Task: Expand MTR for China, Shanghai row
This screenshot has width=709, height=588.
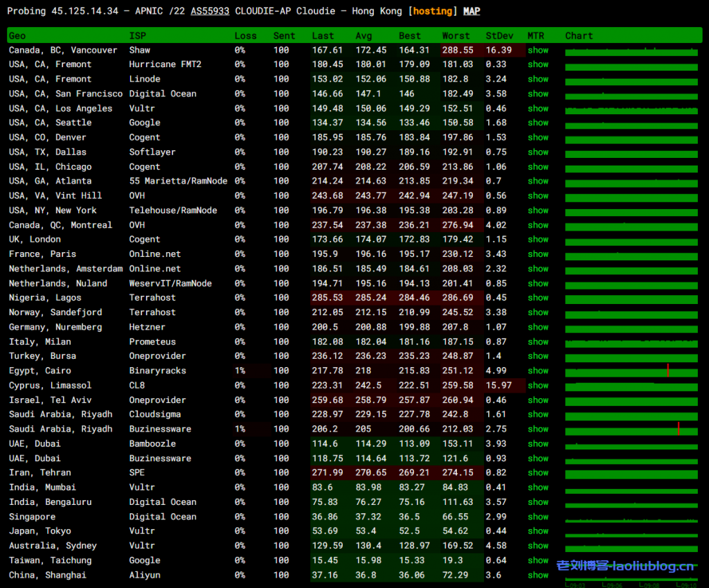Action: coord(537,575)
